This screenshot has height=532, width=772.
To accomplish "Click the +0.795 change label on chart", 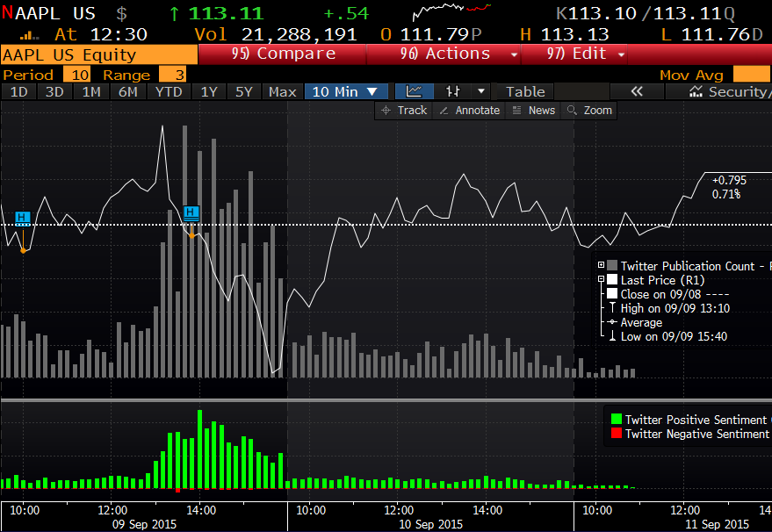I will tap(729, 180).
